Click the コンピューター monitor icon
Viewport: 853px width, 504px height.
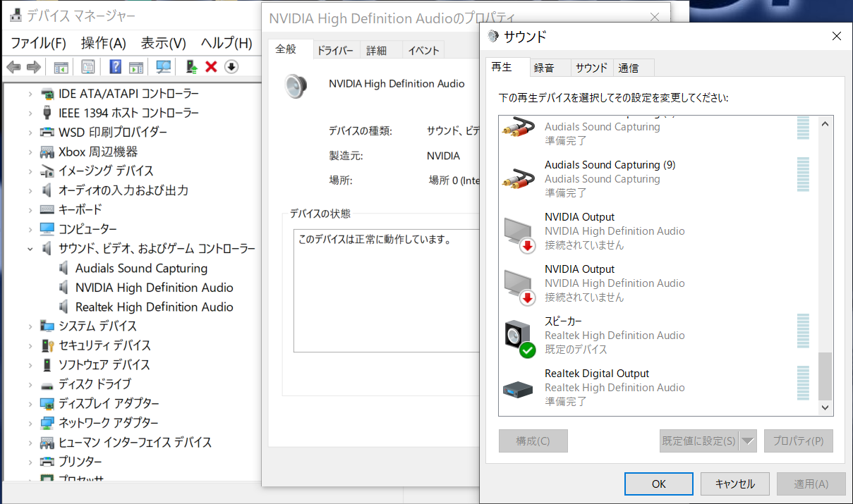pyautogui.click(x=47, y=229)
